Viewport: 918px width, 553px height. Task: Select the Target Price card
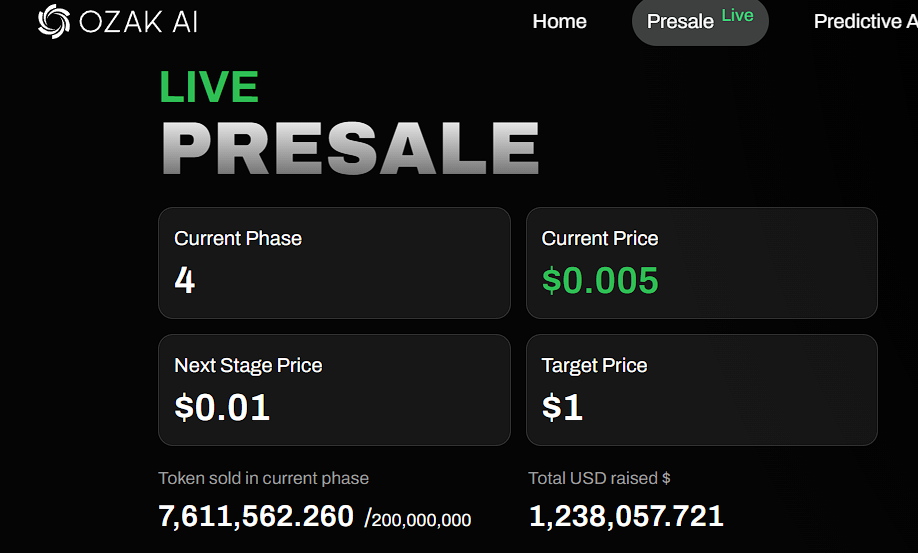coord(701,390)
